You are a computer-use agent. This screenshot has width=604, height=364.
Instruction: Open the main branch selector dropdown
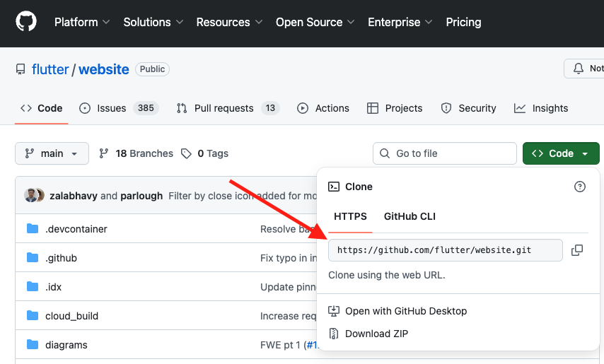(52, 153)
